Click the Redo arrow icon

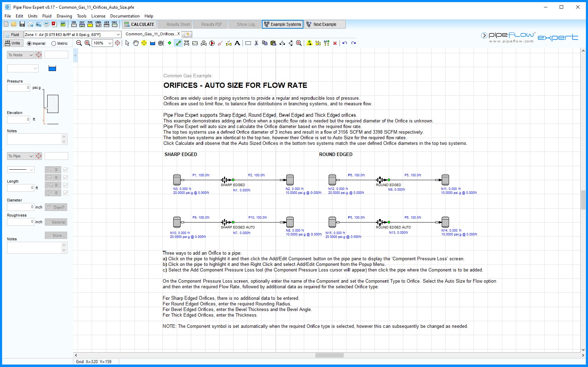point(353,43)
